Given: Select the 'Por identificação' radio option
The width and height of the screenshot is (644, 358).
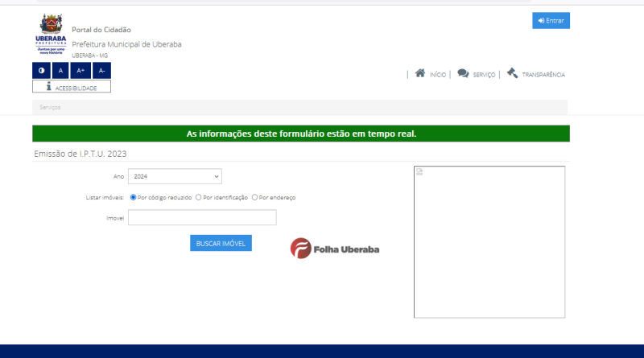Looking at the screenshot, I should (x=199, y=197).
